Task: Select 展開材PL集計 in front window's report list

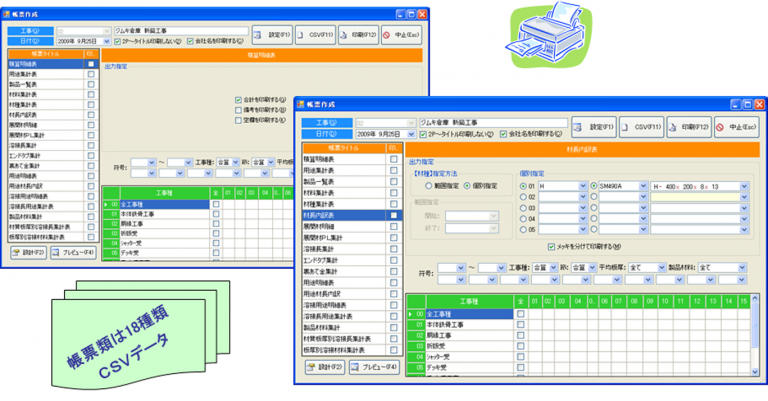Action: (345, 238)
